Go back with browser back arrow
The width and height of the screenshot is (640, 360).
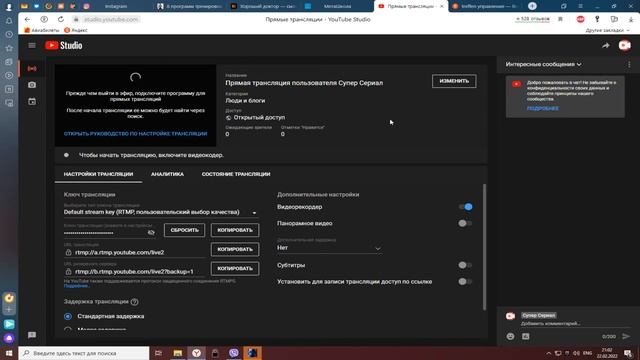27,19
